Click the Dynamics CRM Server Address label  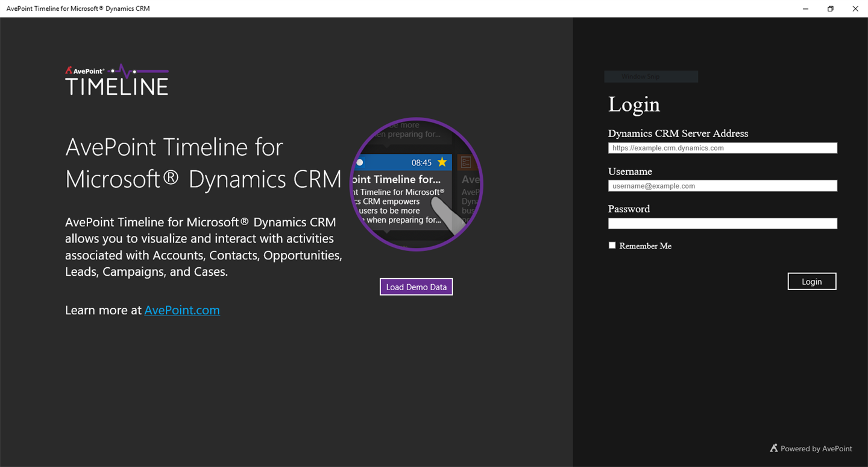coord(678,133)
